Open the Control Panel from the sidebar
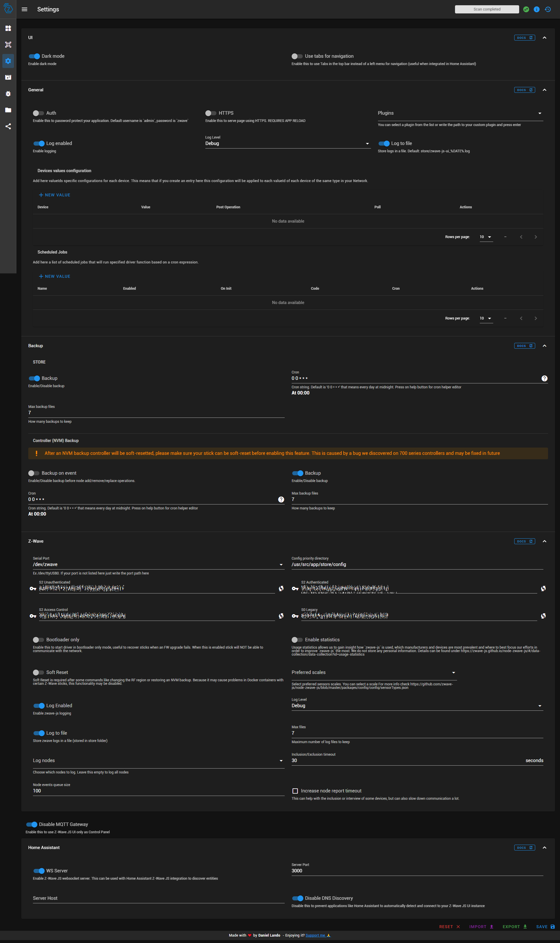This screenshot has height=943, width=560. coord(8,28)
